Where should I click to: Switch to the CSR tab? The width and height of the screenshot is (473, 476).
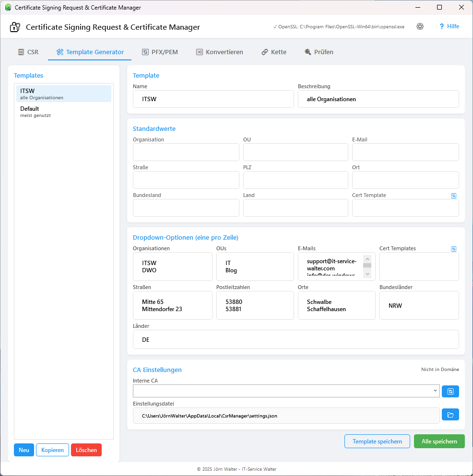pos(28,52)
